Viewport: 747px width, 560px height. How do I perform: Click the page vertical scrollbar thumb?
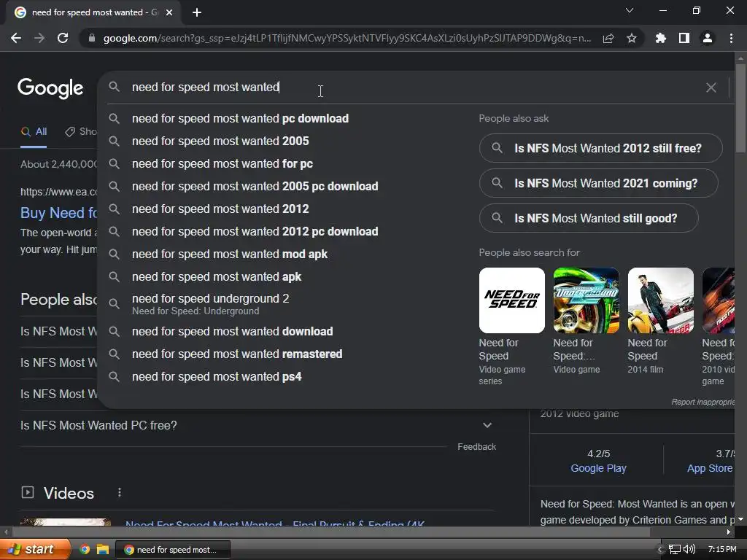(740, 109)
